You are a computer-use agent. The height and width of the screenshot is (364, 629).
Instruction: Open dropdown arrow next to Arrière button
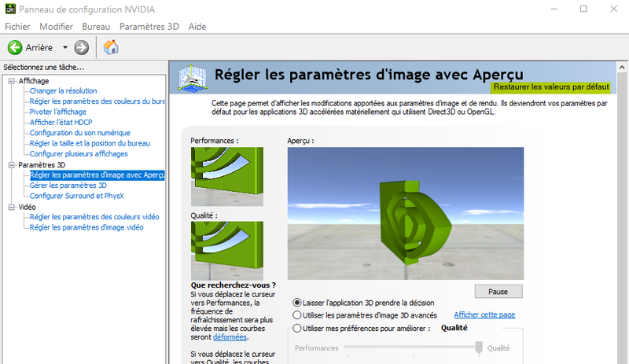65,47
